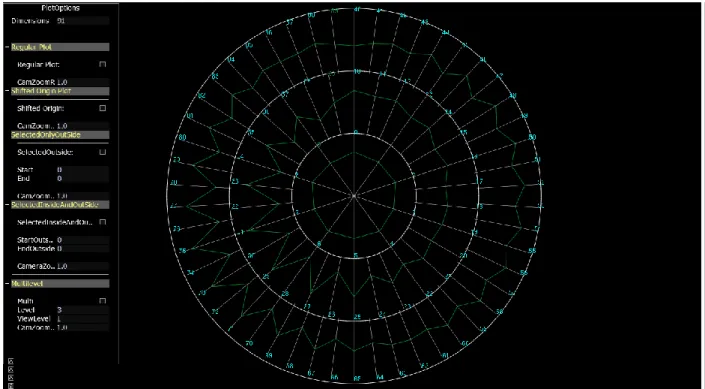Collapse the Multilevel section header
The height and width of the screenshot is (389, 705).
coord(60,284)
